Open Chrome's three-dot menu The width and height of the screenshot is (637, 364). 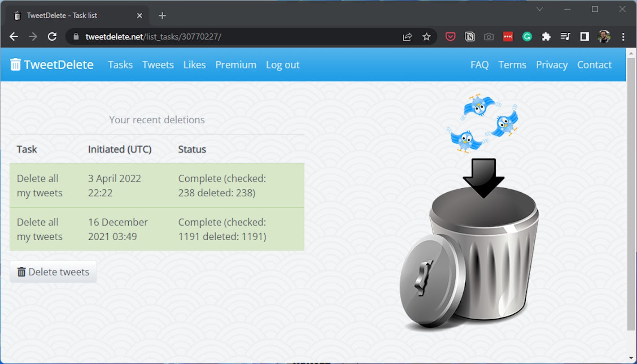[x=623, y=37]
